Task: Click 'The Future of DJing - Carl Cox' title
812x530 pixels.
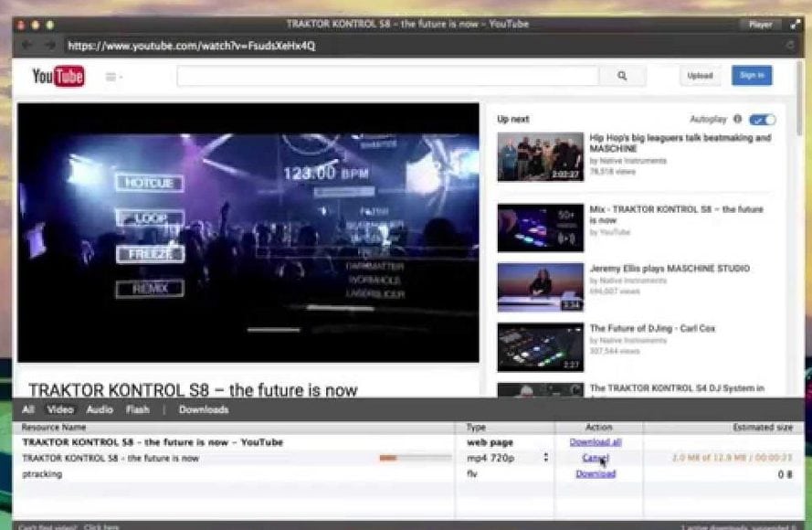Action: tap(652, 328)
